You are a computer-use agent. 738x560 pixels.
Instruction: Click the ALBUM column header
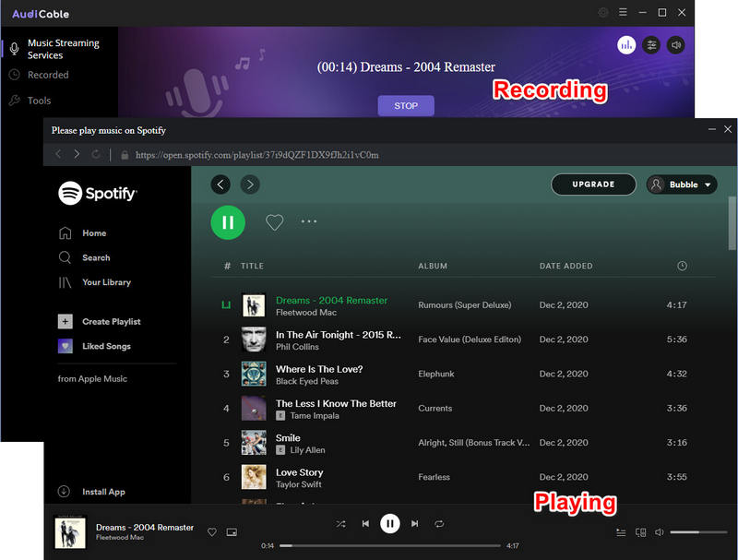433,266
